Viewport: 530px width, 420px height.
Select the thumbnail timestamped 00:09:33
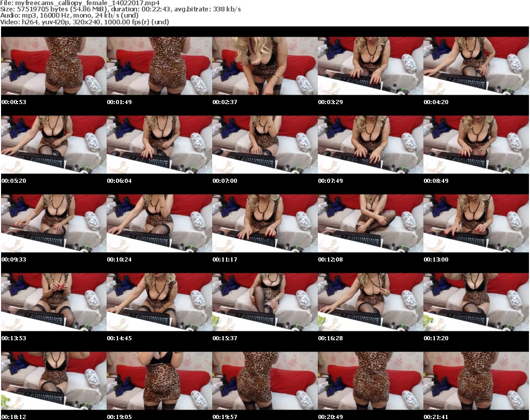coord(54,224)
